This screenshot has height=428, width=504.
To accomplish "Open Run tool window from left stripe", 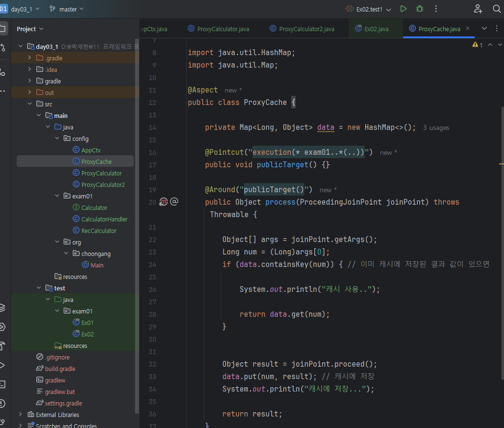I will [2, 365].
